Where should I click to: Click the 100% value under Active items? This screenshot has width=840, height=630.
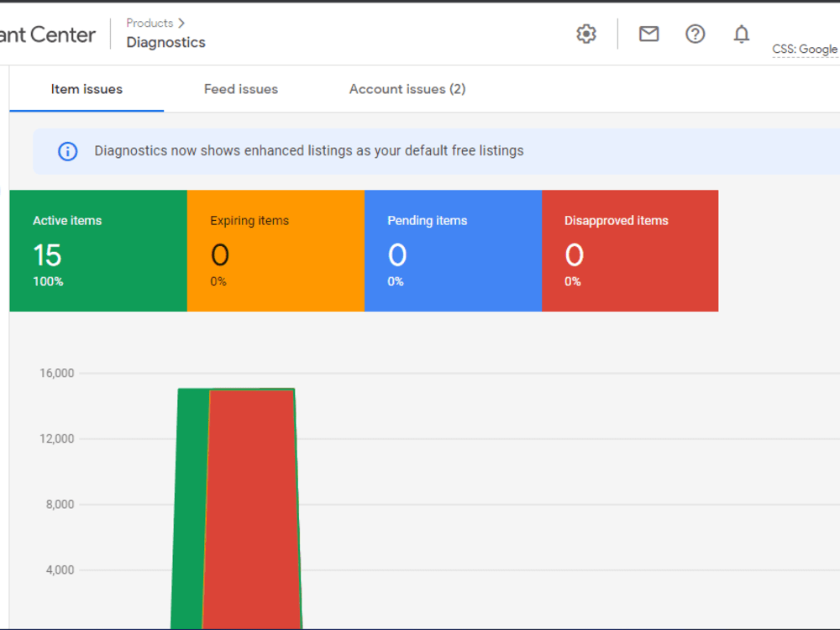[x=48, y=281]
